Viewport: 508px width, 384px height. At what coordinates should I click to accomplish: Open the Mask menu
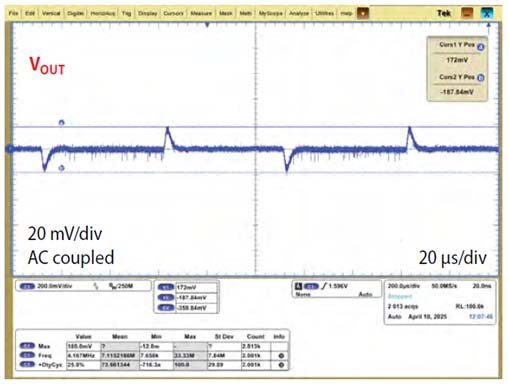pos(226,13)
